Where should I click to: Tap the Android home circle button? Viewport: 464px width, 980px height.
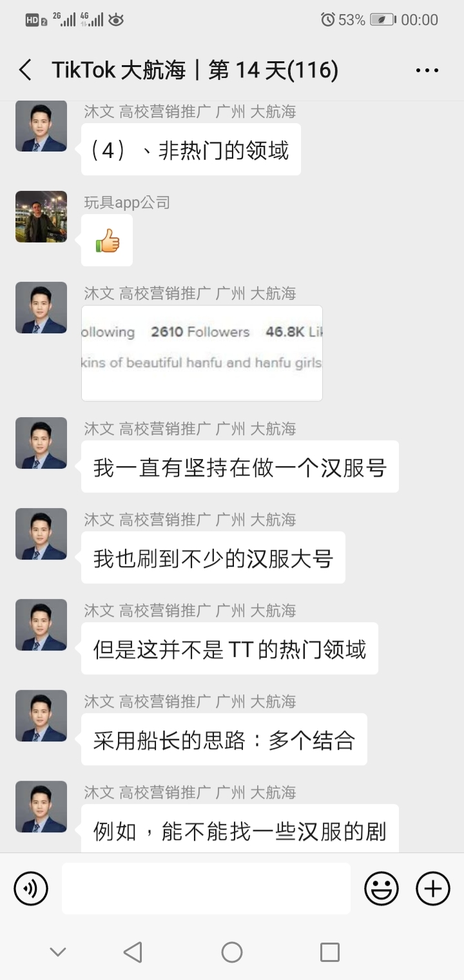[x=232, y=952]
